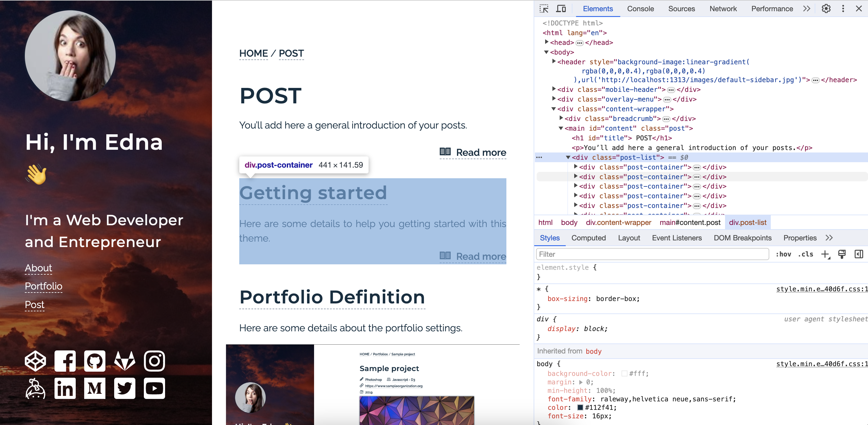Go to the Portfolio sidebar link
The width and height of the screenshot is (868, 425).
coord(44,286)
